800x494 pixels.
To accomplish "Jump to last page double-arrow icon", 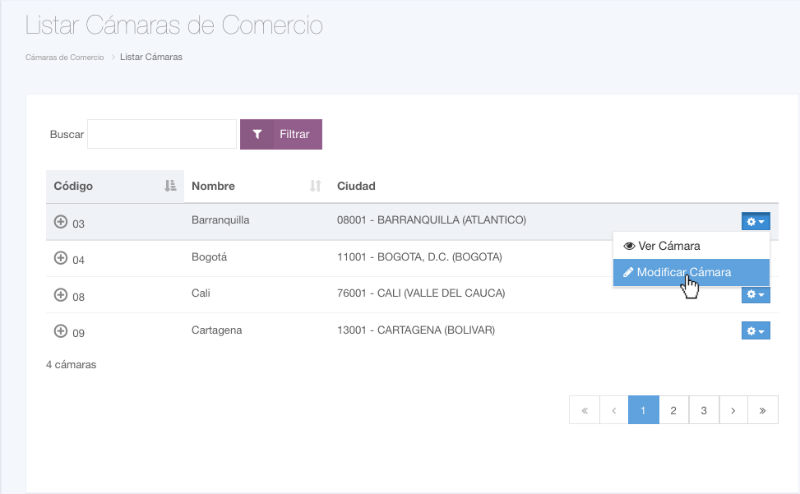I will 763,410.
